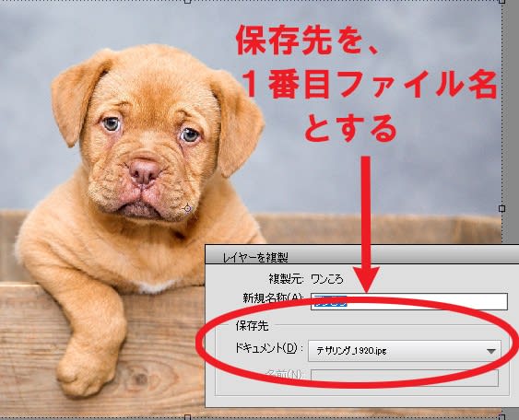Click the transform center reference point crosshair

188,208
